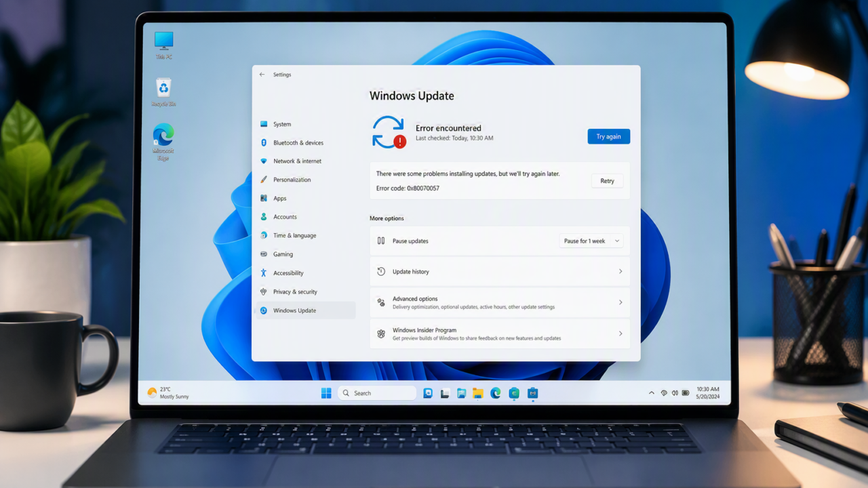Screen dimensions: 868x488
Task: Click the More options heading
Action: tap(387, 218)
